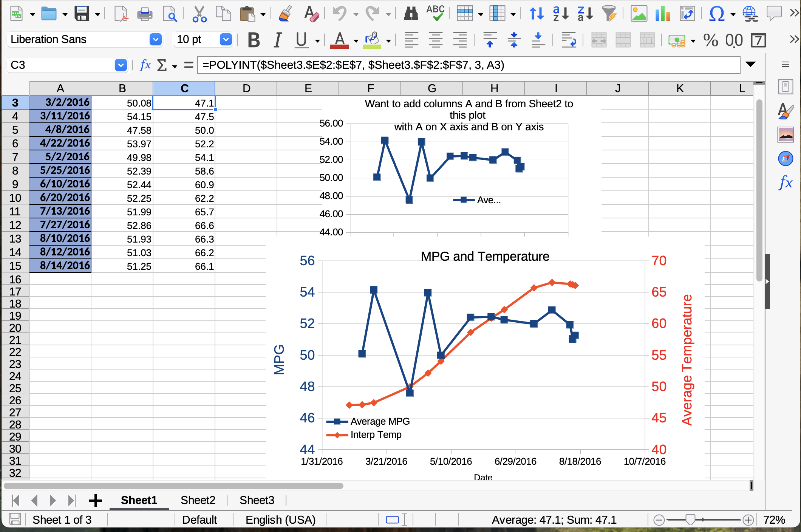Expand the formula bar arrow
This screenshot has height=532, width=801.
click(x=750, y=65)
